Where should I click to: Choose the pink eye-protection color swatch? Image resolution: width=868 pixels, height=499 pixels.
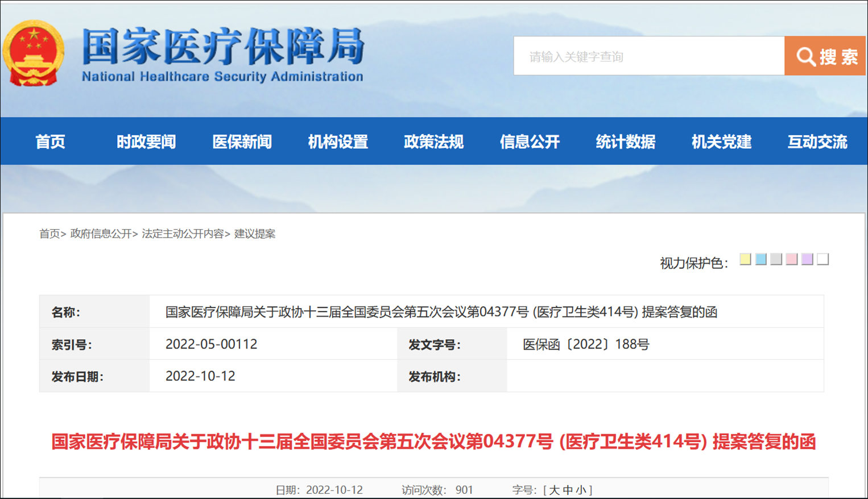pos(792,259)
